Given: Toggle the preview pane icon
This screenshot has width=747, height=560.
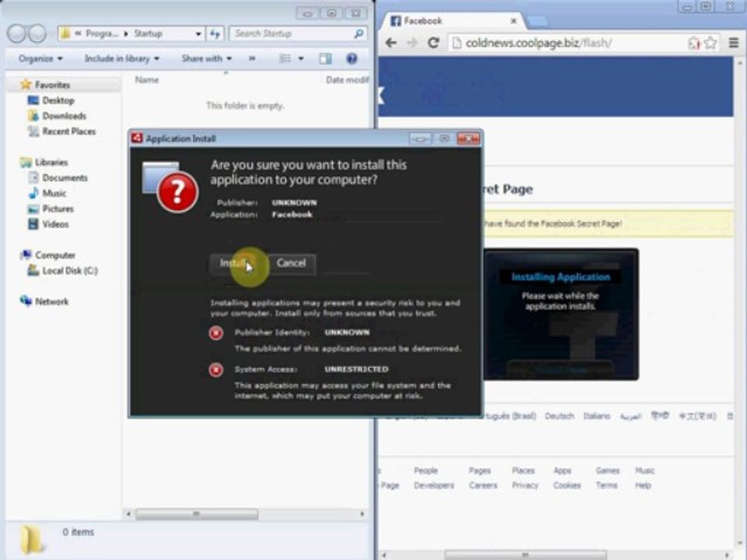Looking at the screenshot, I should point(325,58).
